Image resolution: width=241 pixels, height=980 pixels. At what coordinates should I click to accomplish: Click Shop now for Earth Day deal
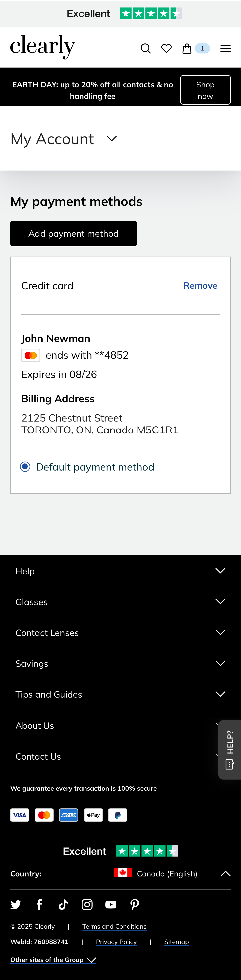tap(205, 90)
